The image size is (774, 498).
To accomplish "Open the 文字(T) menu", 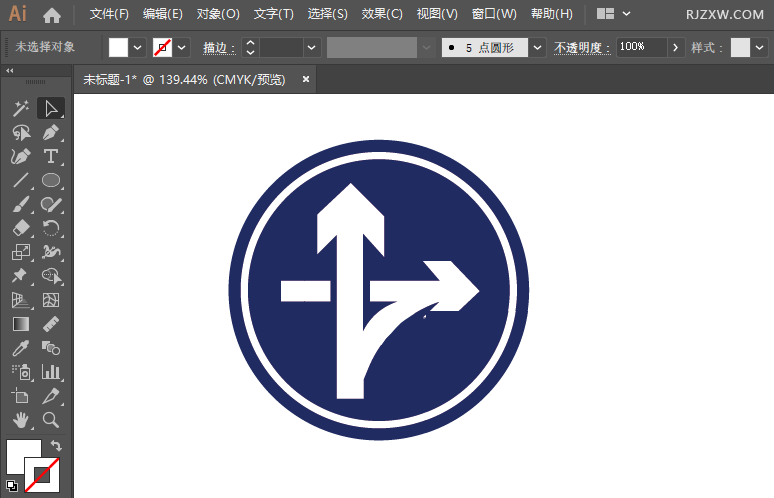I will (273, 14).
